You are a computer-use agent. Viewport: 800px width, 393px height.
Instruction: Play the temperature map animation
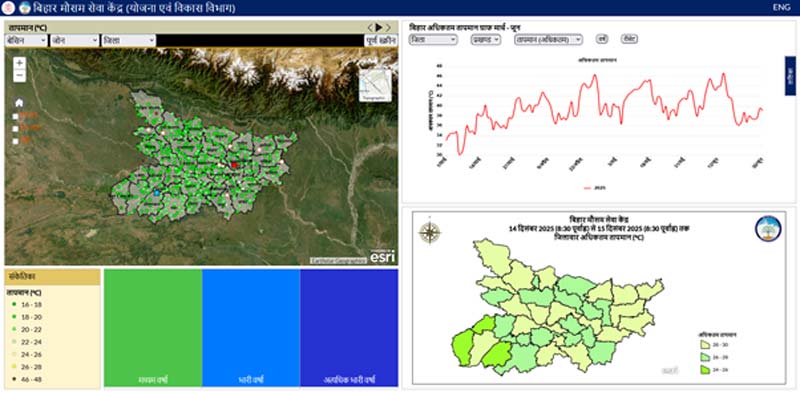tap(379, 27)
